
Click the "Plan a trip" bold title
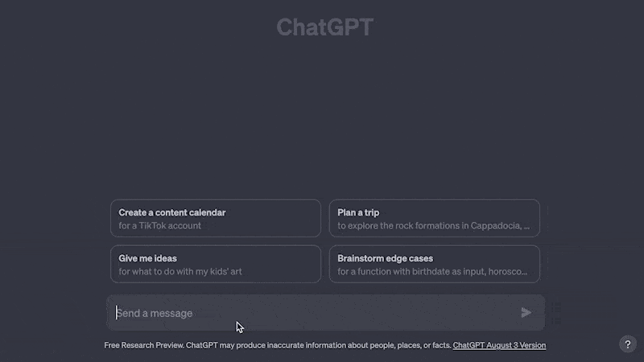click(x=358, y=213)
